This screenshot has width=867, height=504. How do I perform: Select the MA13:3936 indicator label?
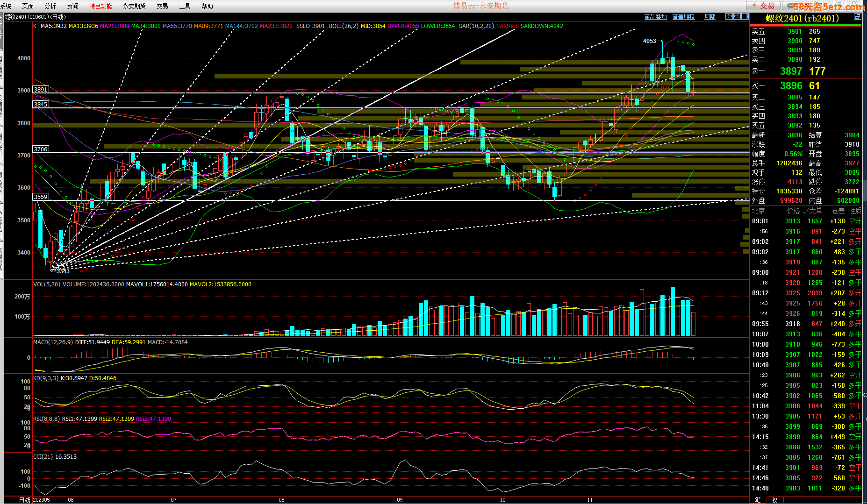(83, 26)
